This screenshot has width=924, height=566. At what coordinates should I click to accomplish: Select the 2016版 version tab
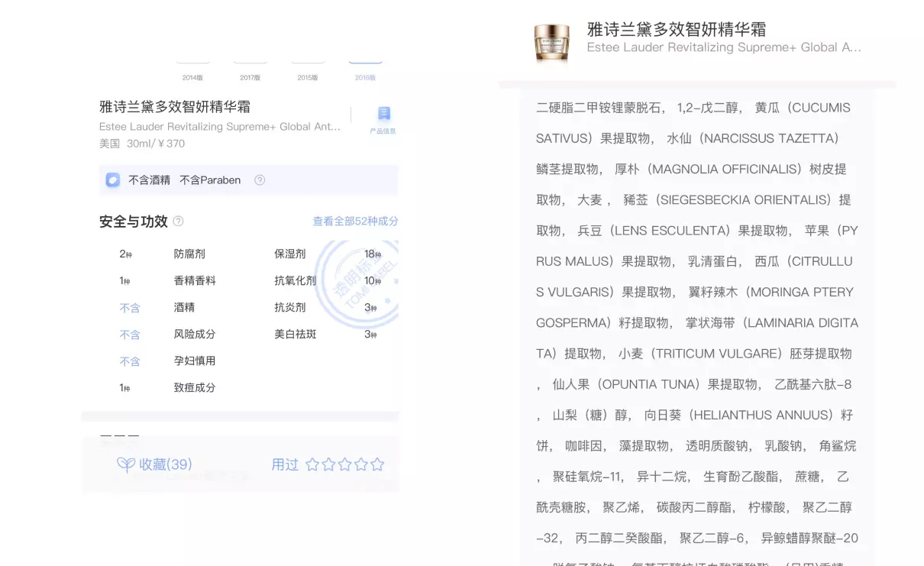point(365,77)
